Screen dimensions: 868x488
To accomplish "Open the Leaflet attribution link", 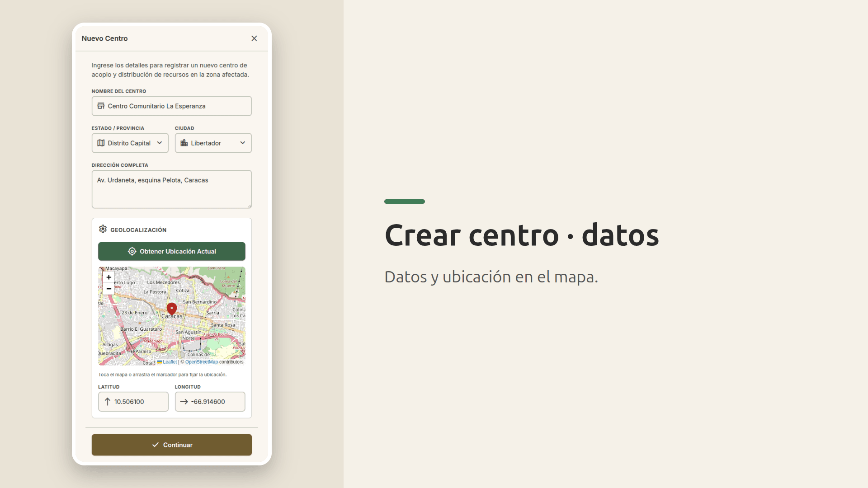I will 170,362.
